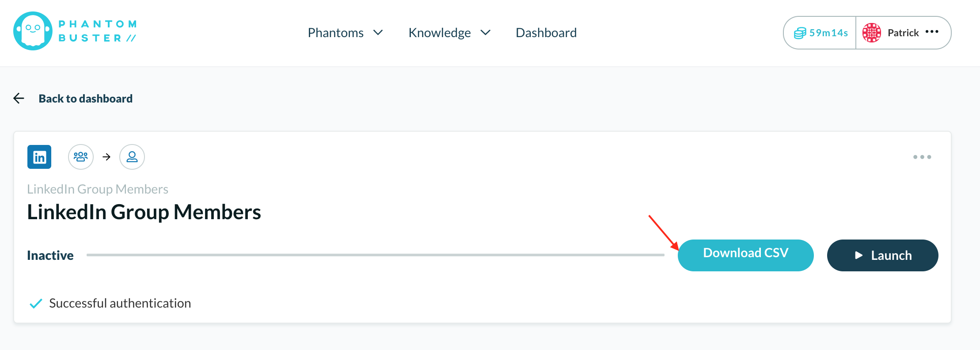Open the Knowledge menu label
The height and width of the screenshot is (350, 980).
point(440,33)
